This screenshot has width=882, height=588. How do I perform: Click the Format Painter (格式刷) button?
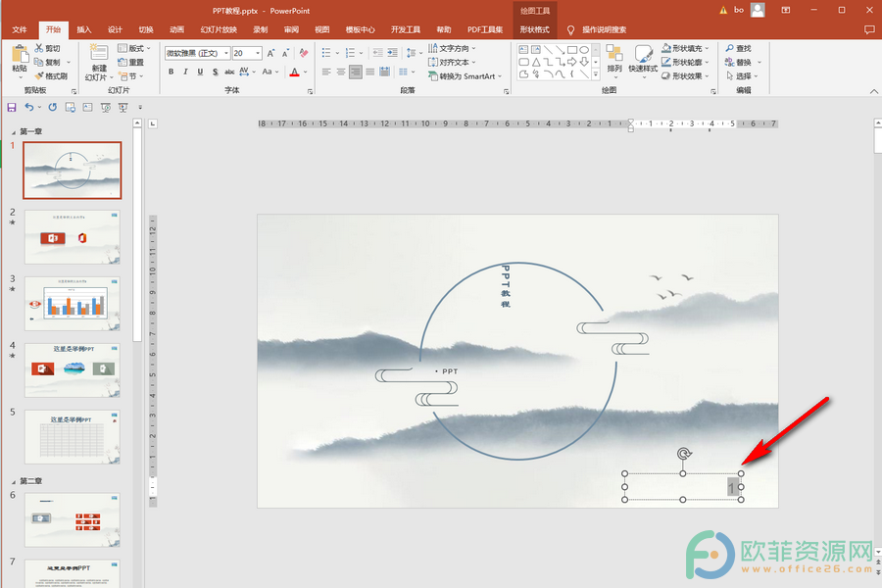51,76
